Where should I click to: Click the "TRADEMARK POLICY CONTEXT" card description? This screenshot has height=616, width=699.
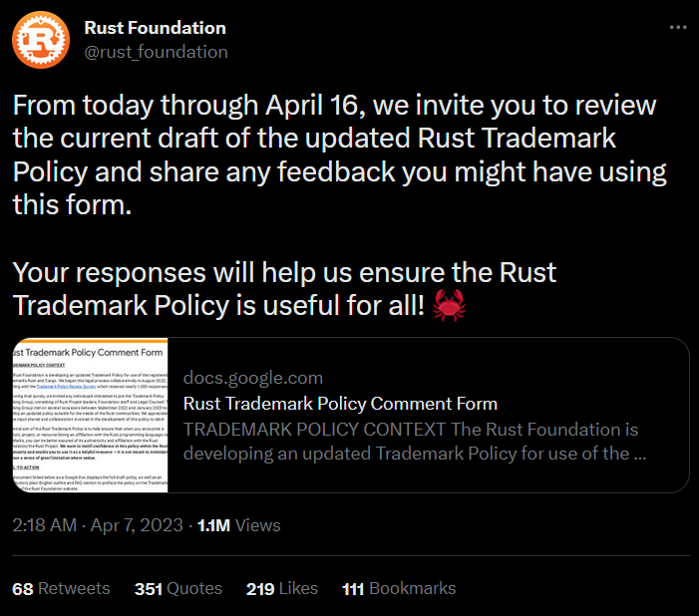pos(411,442)
